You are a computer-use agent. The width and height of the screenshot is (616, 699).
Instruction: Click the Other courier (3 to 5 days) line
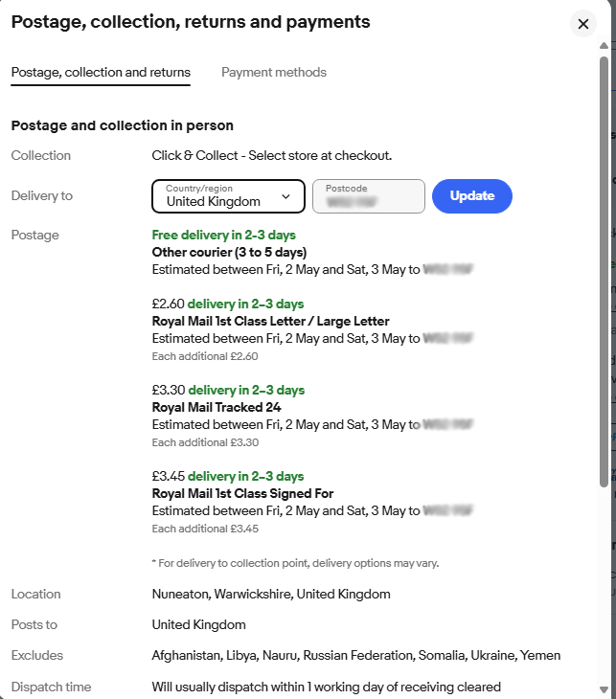click(229, 253)
